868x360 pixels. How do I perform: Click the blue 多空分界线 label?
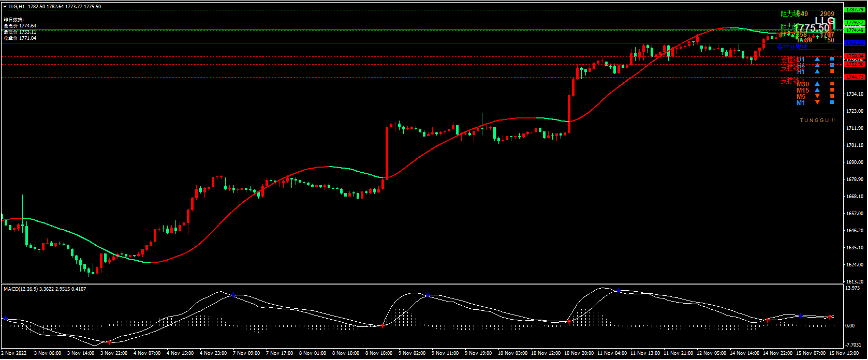coord(792,47)
